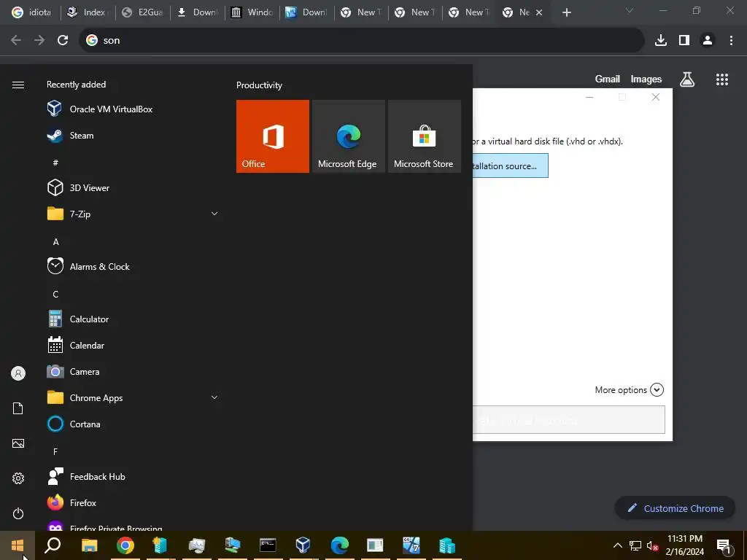Jump to the letter A section header
The image size is (747, 560).
click(x=55, y=242)
